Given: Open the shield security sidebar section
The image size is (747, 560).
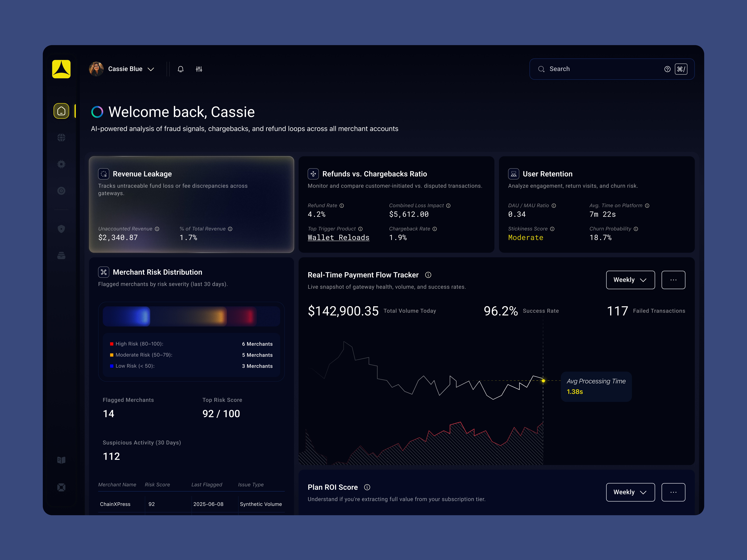Looking at the screenshot, I should tap(61, 229).
